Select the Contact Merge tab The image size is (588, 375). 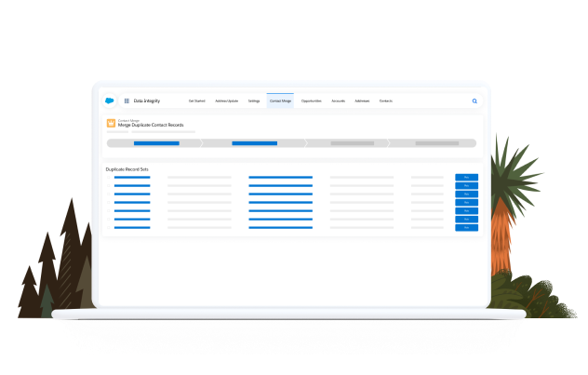(280, 100)
